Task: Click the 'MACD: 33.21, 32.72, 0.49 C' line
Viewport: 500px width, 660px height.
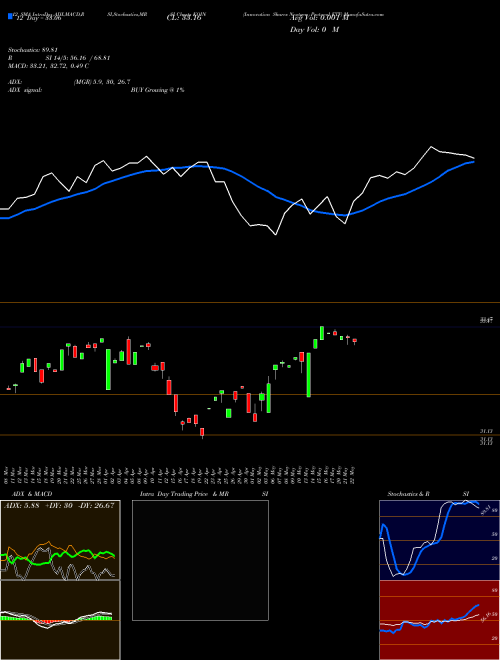Action: click(x=48, y=66)
